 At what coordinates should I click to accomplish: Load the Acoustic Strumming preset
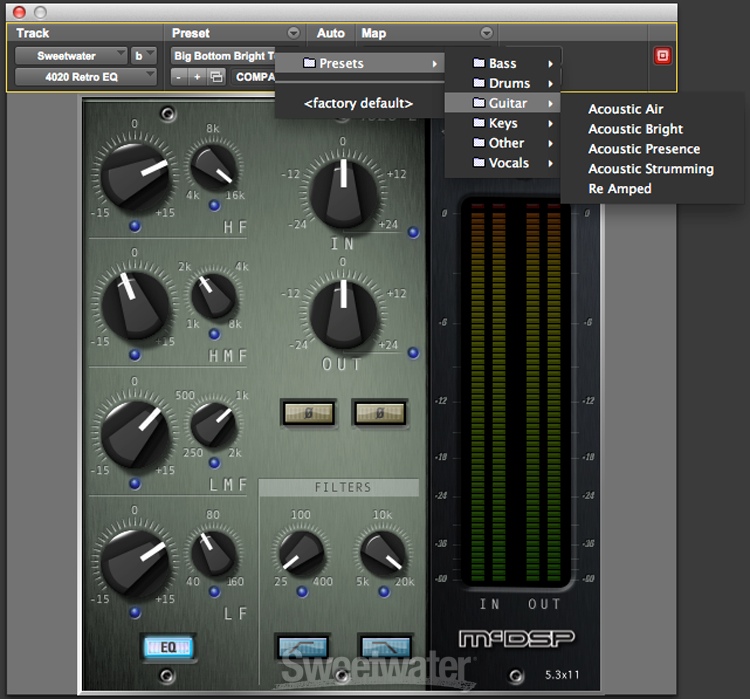(x=651, y=169)
